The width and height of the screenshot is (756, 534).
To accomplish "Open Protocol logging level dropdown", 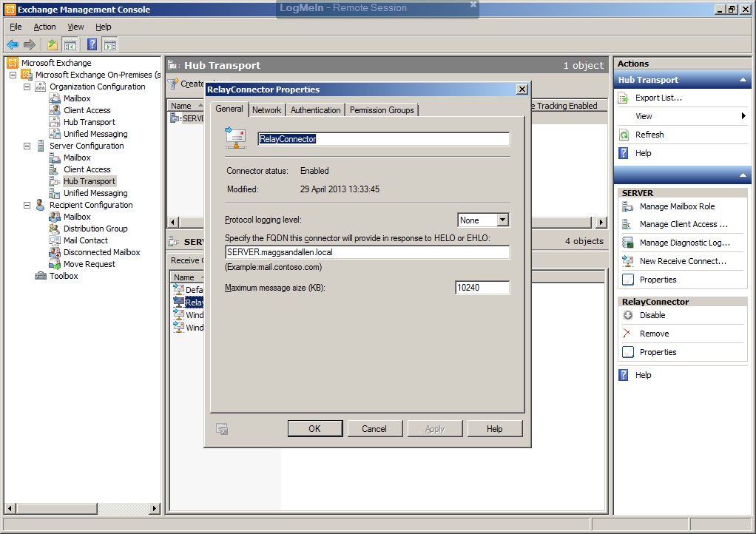I will 502,220.
